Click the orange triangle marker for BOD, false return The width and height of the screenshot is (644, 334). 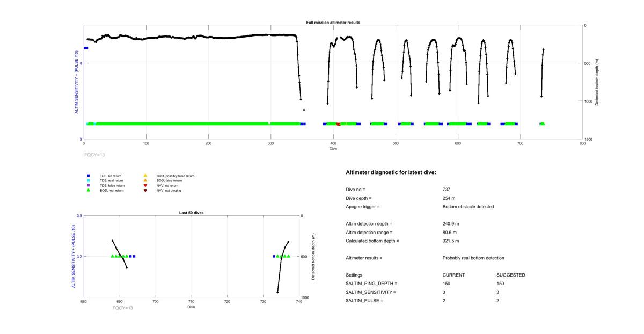[145, 180]
